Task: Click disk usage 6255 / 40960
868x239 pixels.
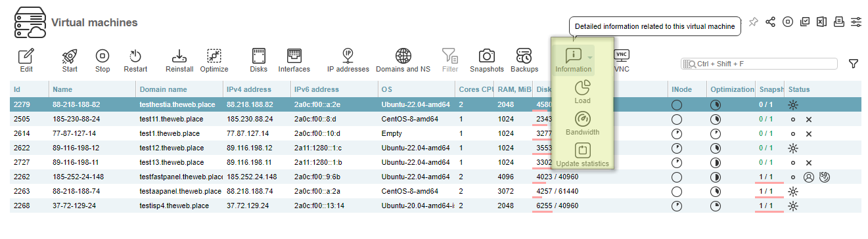Action: click(x=557, y=206)
